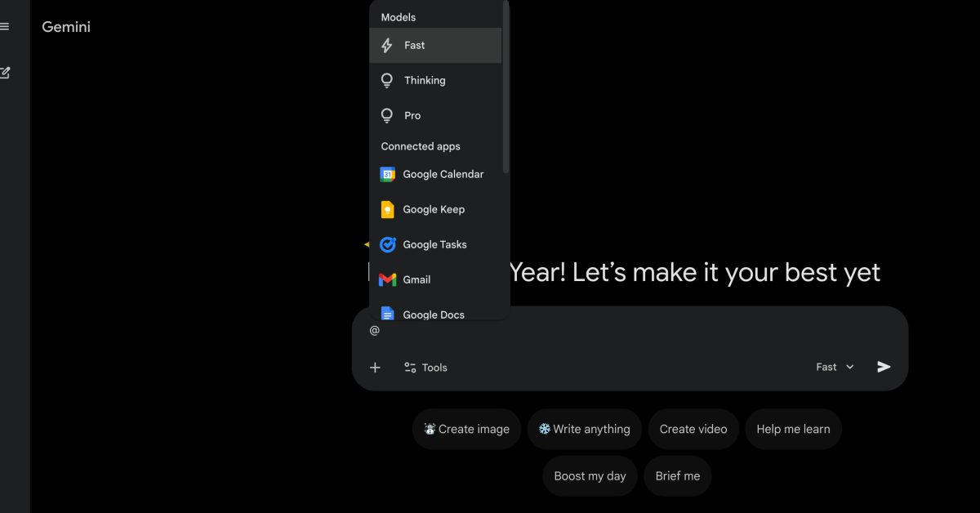This screenshot has width=980, height=513.
Task: Send the message with the arrow icon
Action: point(883,367)
